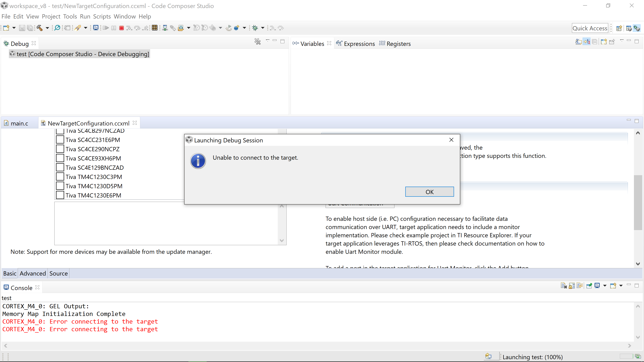Click the Open Perspective icon
This screenshot has height=362, width=644.
pos(619,28)
